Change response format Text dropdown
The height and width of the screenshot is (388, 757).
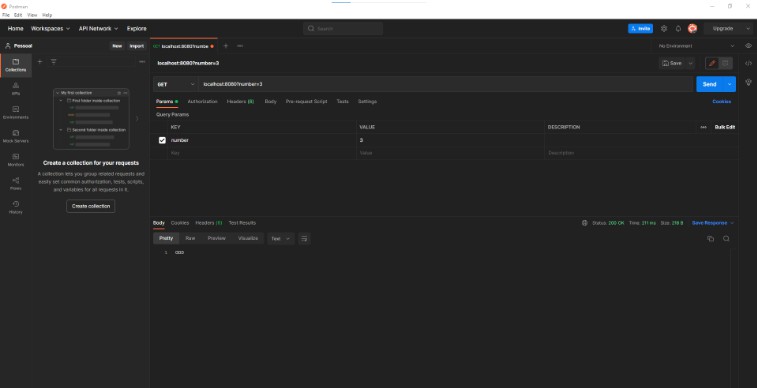click(x=280, y=238)
